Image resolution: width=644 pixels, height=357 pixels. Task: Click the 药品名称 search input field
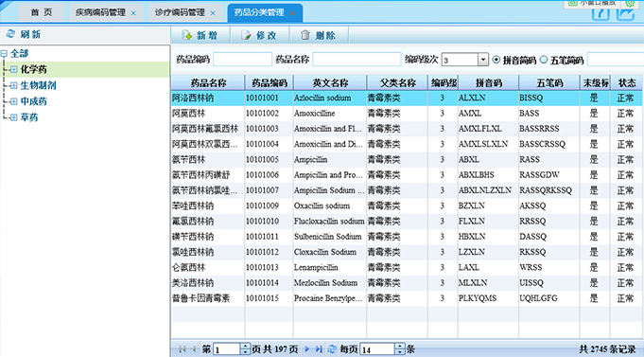[357, 60]
